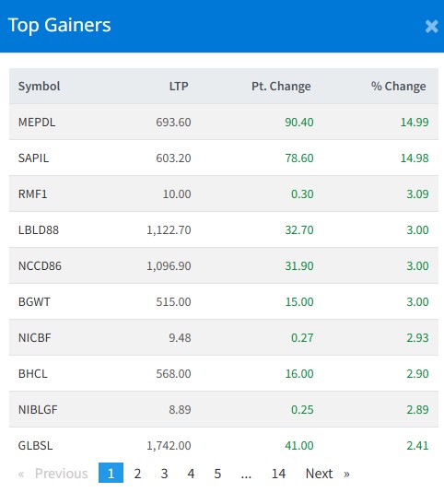Open the BGWT row
Viewport: 444px width, 504px height.
pyautogui.click(x=224, y=302)
